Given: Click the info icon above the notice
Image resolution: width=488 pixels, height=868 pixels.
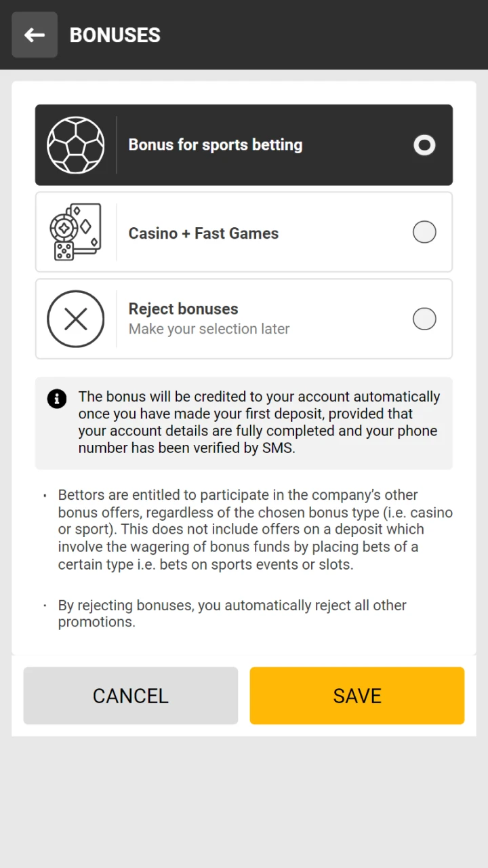Looking at the screenshot, I should pyautogui.click(x=56, y=399).
